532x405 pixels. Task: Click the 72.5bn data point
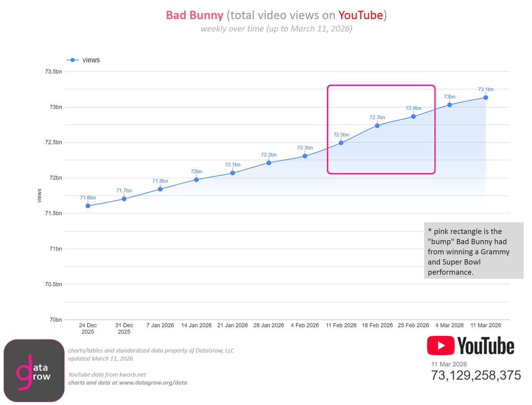[341, 142]
